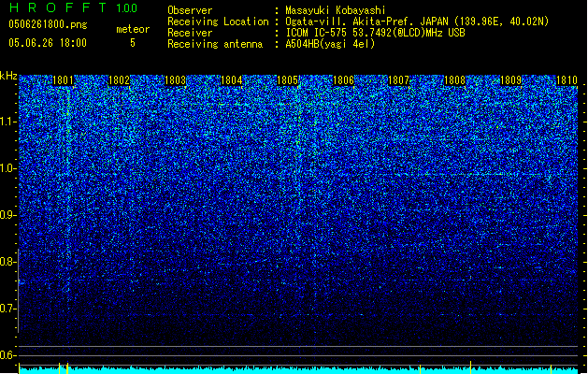Click the 1802 time marker
588x374 pixels.
click(x=119, y=80)
